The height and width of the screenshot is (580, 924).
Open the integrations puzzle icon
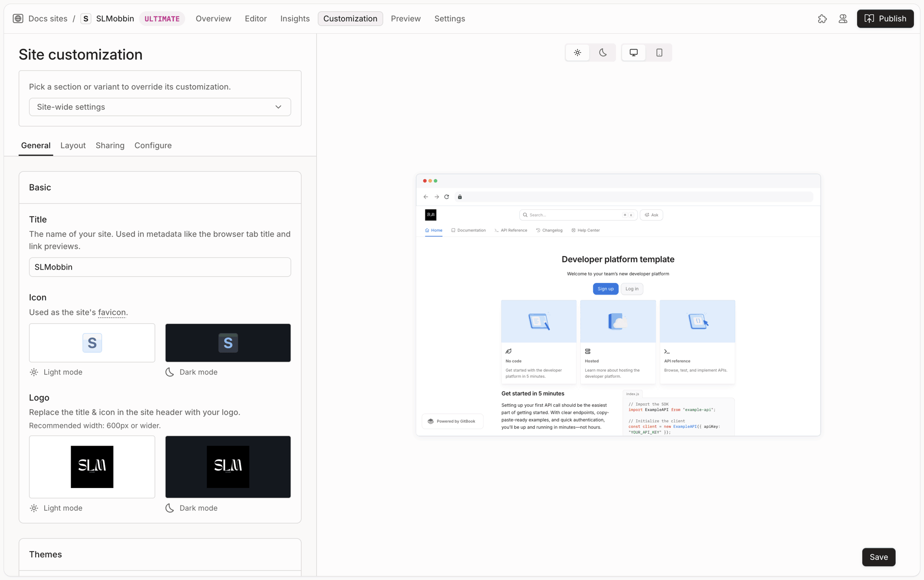(x=822, y=19)
